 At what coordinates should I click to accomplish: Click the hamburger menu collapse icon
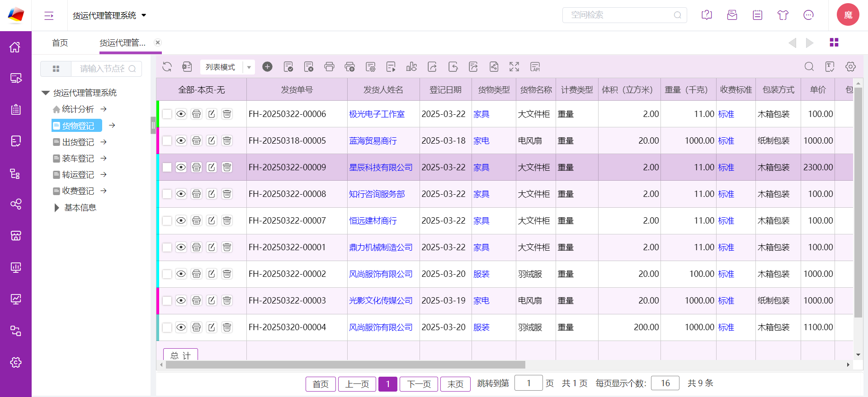tap(49, 16)
